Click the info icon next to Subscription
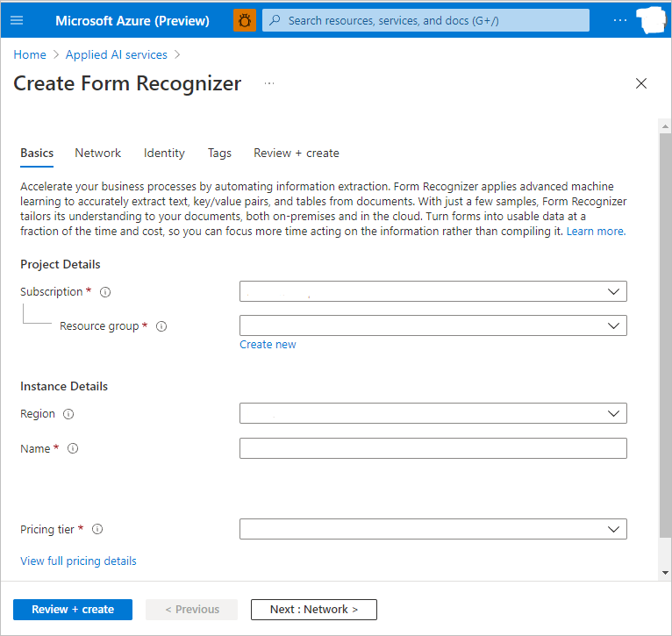Image resolution: width=672 pixels, height=636 pixels. 105,292
